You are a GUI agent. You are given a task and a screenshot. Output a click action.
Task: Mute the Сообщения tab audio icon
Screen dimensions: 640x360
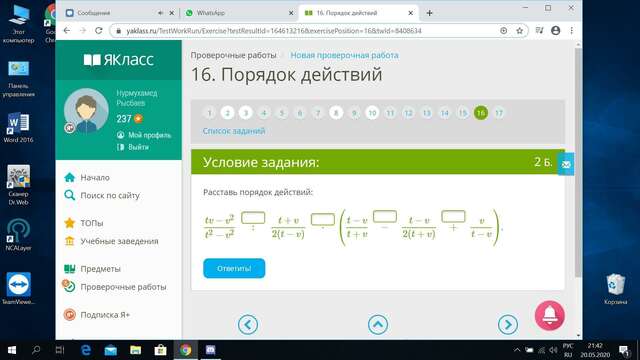pyautogui.click(x=160, y=13)
